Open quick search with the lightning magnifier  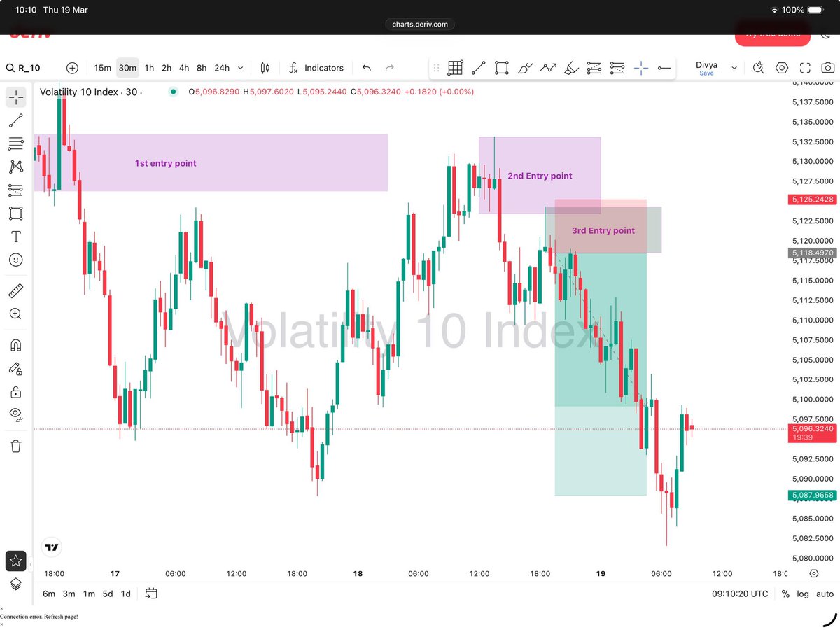point(759,68)
